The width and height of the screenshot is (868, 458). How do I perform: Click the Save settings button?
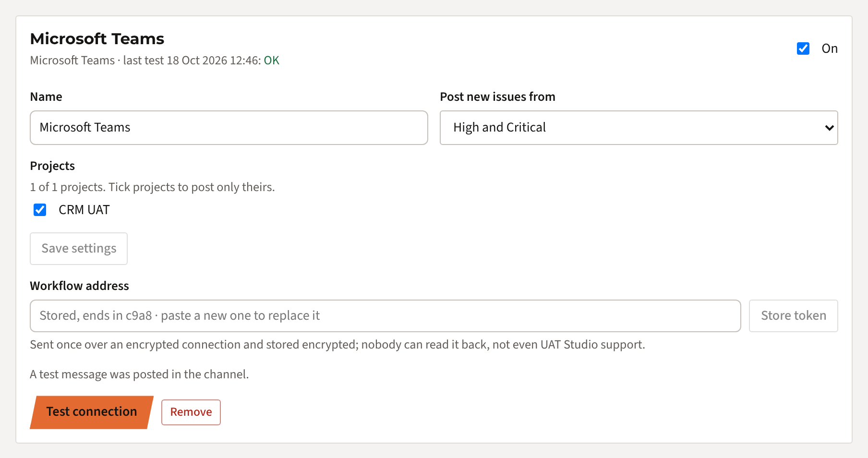(x=79, y=249)
